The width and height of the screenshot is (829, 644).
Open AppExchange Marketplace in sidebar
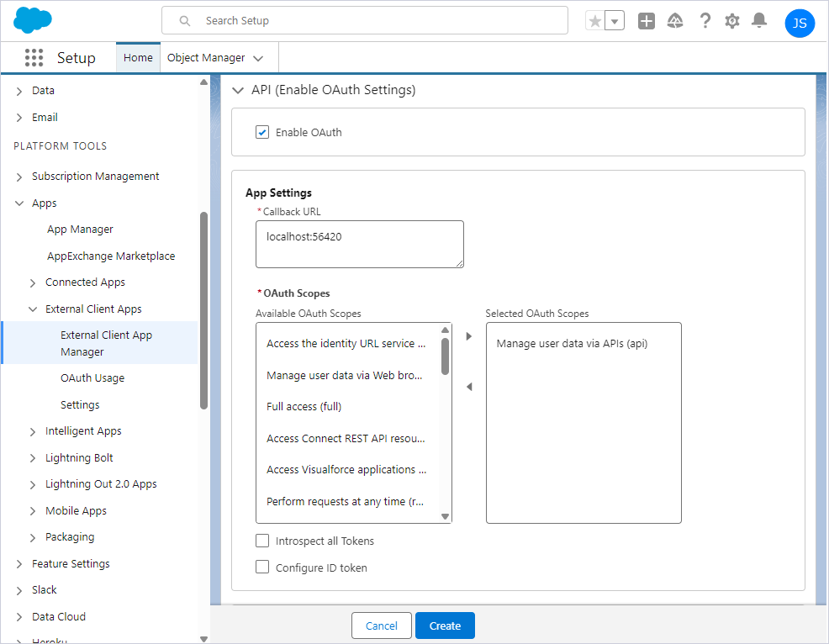coord(110,256)
